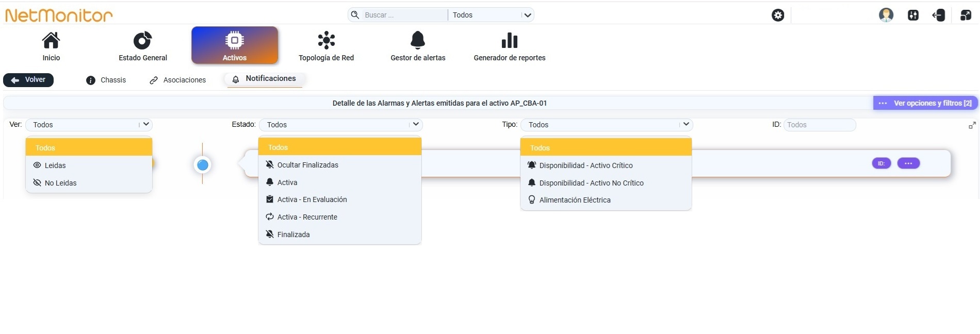Expand the Ver dropdown
This screenshot has width=980, height=334.
(89, 125)
